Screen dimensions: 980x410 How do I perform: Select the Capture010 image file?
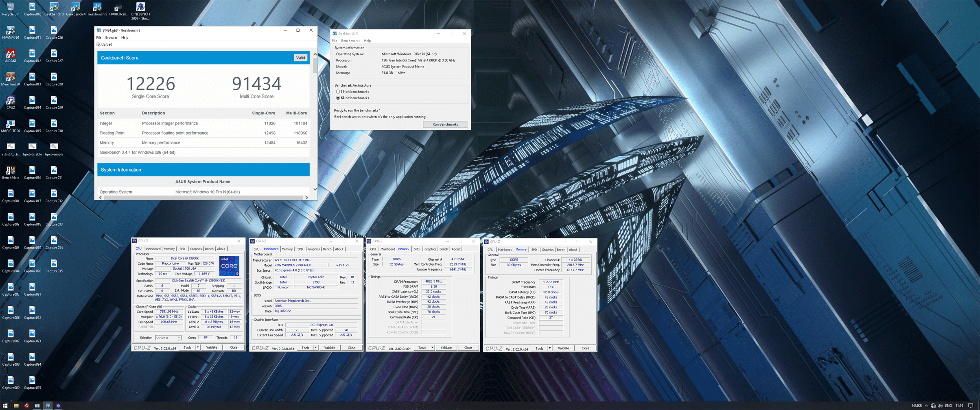click(32, 9)
